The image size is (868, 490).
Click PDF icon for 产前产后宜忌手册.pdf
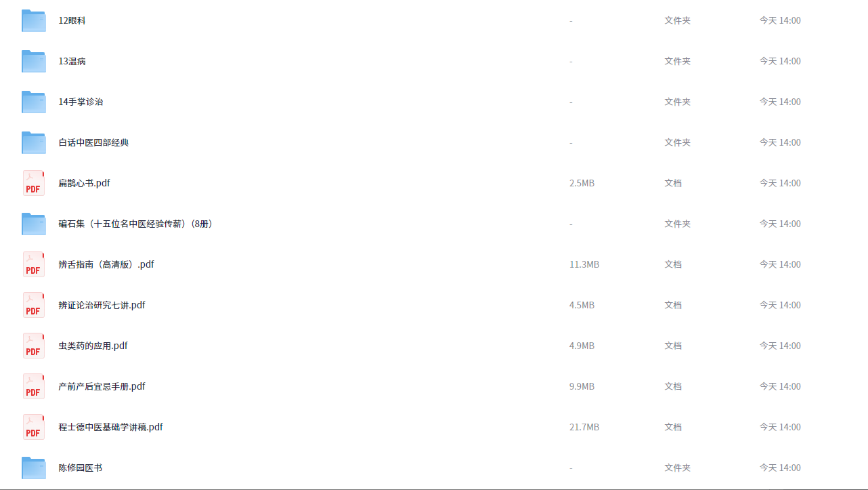34,386
